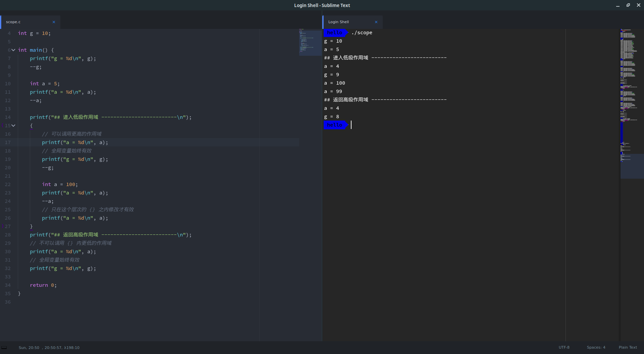
Task: Switch to the scope.c tab
Action: [x=30, y=22]
